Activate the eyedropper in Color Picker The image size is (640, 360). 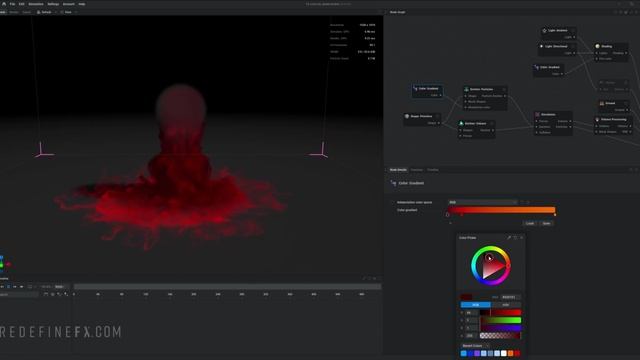tap(509, 238)
